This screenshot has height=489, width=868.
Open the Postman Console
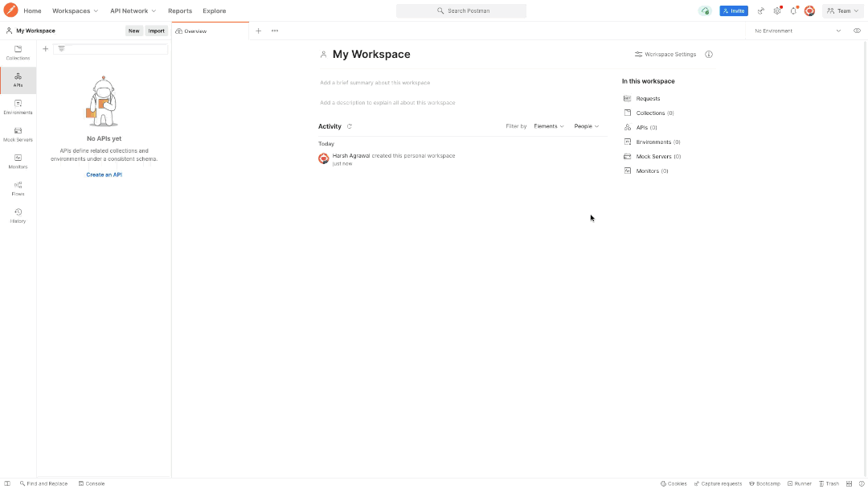(x=91, y=483)
